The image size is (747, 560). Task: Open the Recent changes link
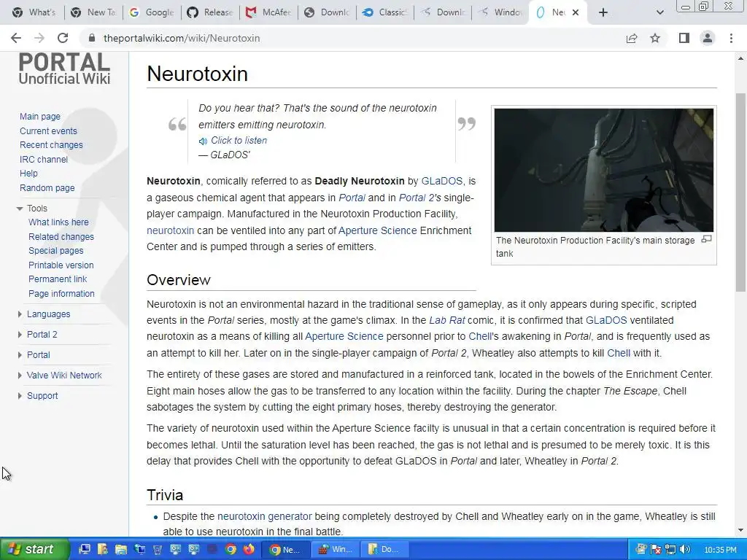click(x=51, y=145)
